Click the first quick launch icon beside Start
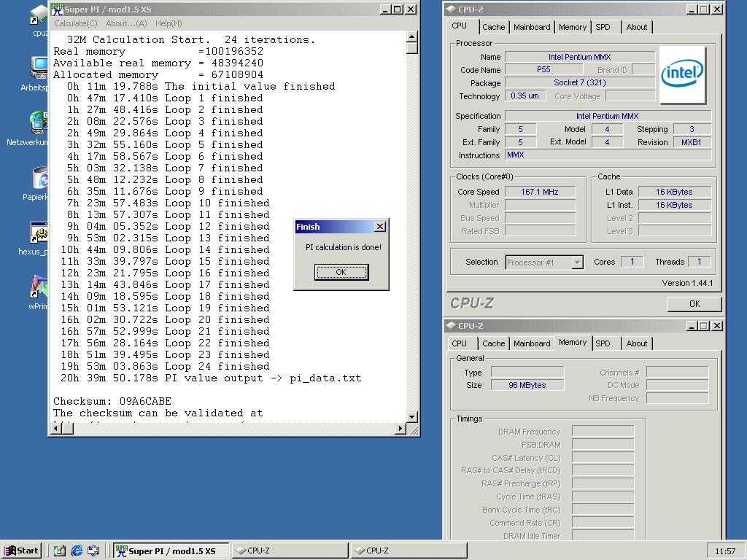Image resolution: width=747 pixels, height=560 pixels. pyautogui.click(x=60, y=551)
